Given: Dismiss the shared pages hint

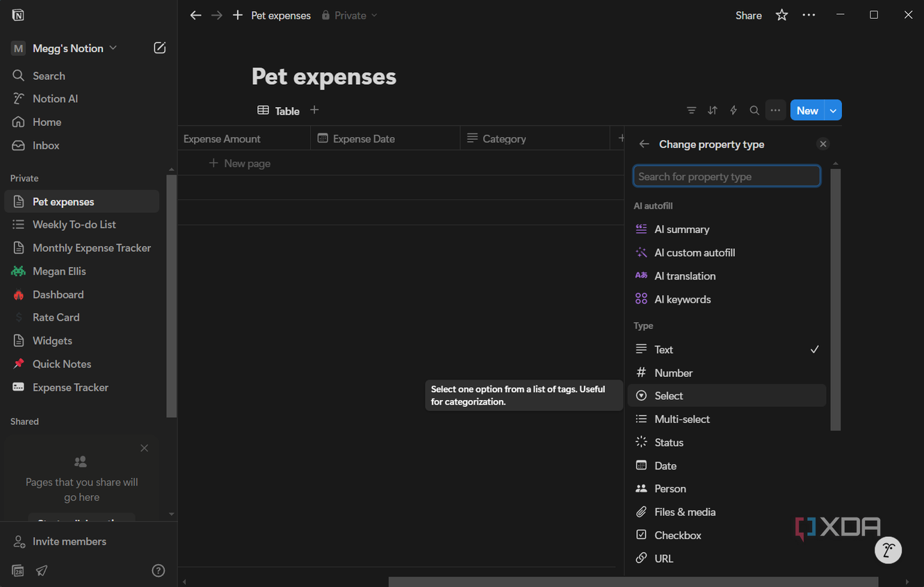Looking at the screenshot, I should click(x=144, y=448).
